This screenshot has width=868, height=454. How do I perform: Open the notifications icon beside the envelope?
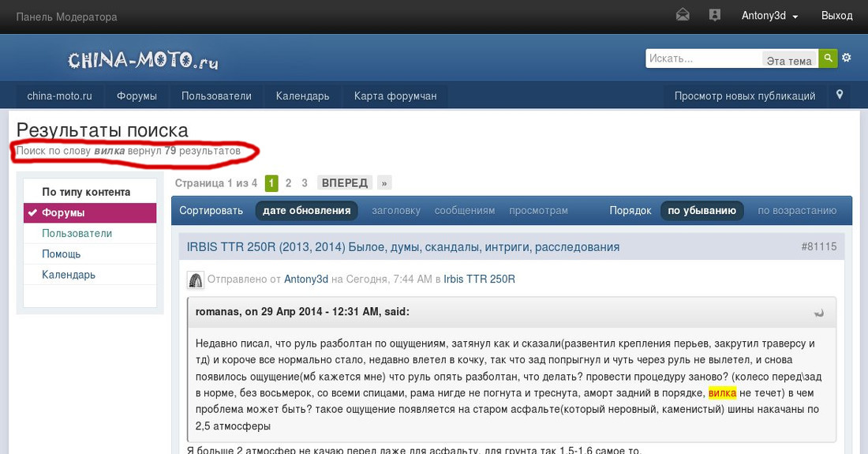point(715,15)
